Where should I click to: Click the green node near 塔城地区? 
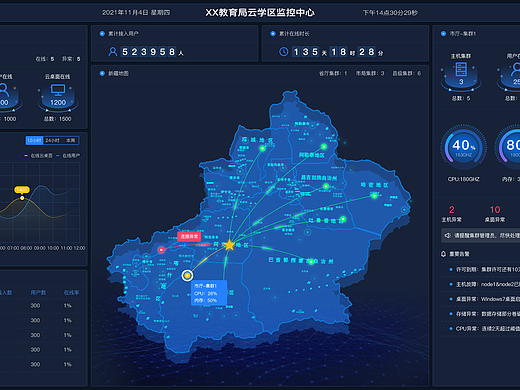pyautogui.click(x=262, y=148)
